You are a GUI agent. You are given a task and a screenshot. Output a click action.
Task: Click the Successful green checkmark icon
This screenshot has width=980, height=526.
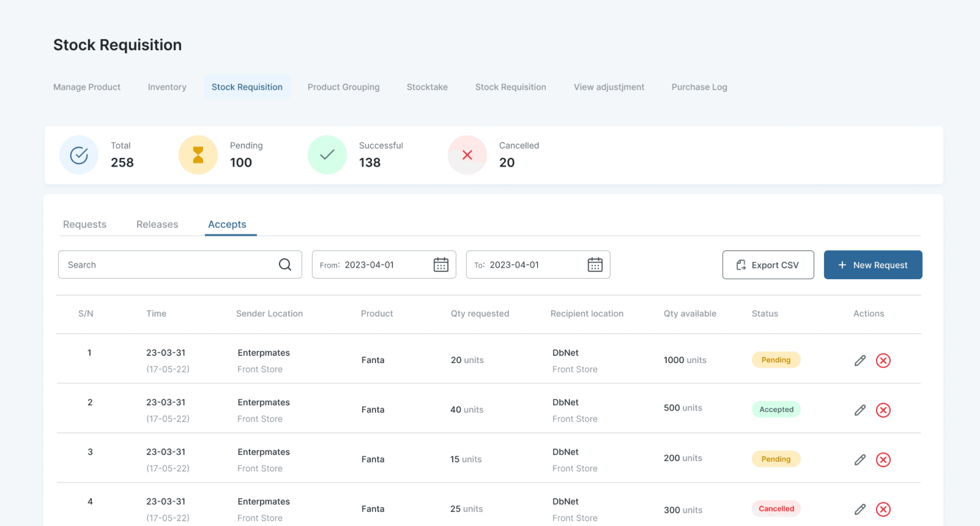[x=327, y=155]
